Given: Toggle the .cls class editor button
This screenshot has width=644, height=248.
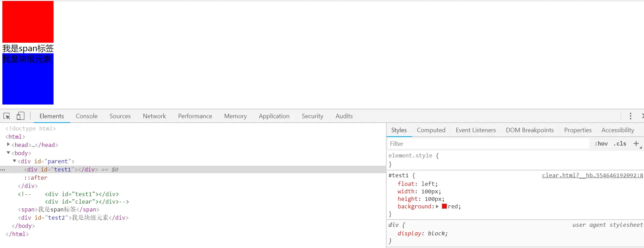Looking at the screenshot, I should click(x=620, y=144).
